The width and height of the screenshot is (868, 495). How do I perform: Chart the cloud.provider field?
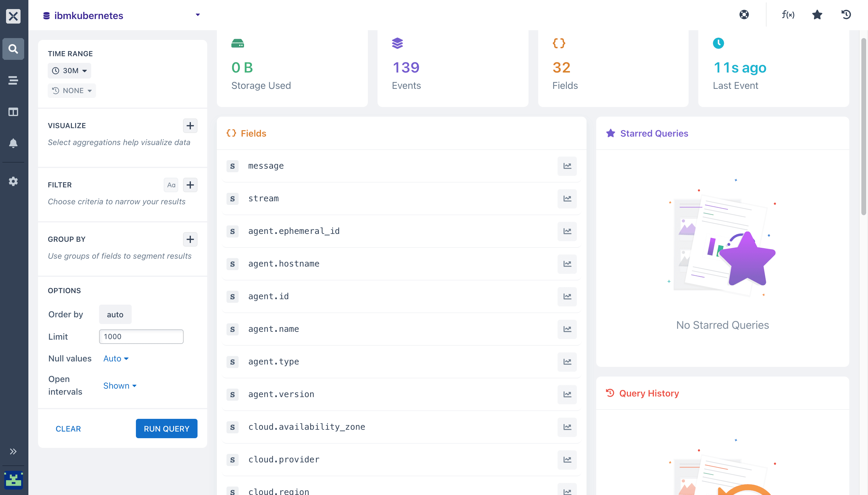pyautogui.click(x=567, y=460)
